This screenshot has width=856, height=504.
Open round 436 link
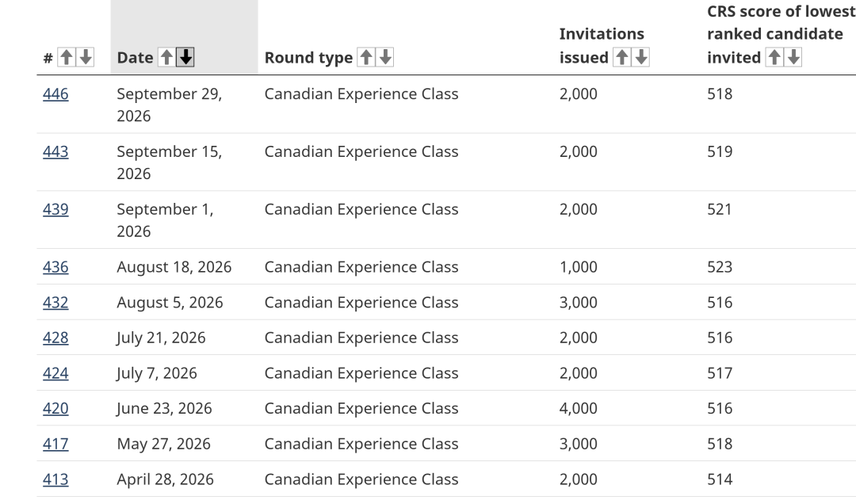coord(55,267)
